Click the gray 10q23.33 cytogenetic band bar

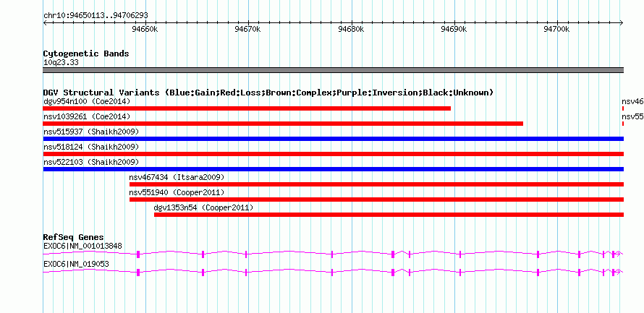333,70
